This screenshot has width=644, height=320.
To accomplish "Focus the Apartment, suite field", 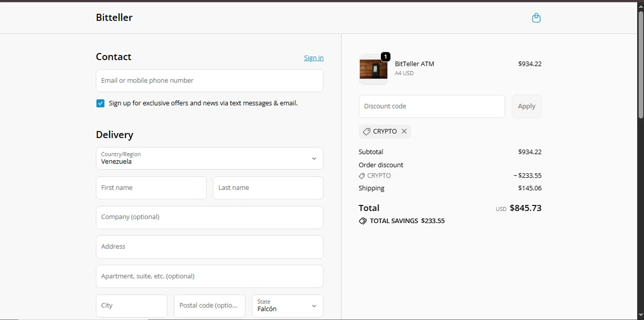I will click(210, 276).
